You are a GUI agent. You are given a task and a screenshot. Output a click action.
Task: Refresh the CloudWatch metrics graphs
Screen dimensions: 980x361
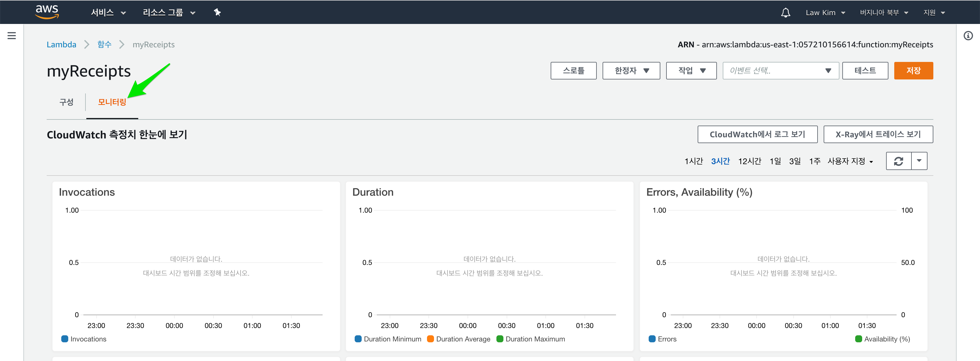[x=898, y=161]
